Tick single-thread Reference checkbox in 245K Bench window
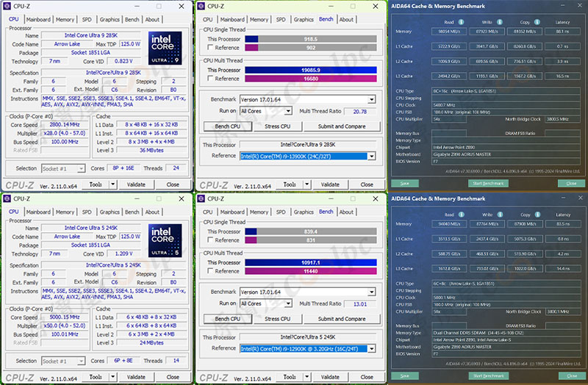Screen dimensions: 588x385 click(x=210, y=240)
